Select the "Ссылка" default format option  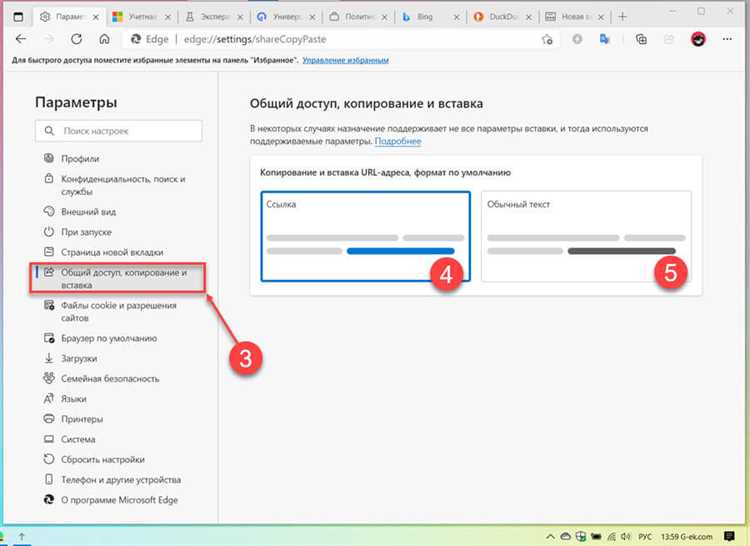tap(365, 236)
